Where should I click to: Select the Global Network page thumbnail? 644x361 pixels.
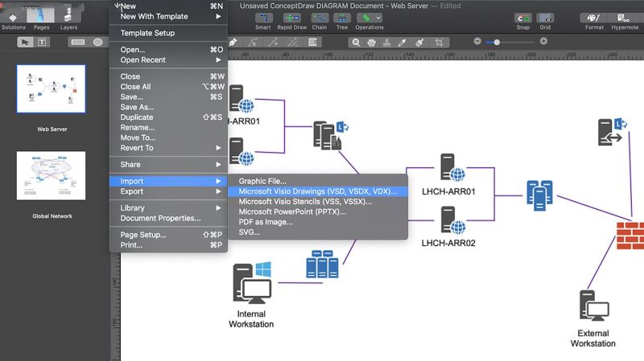pyautogui.click(x=51, y=175)
